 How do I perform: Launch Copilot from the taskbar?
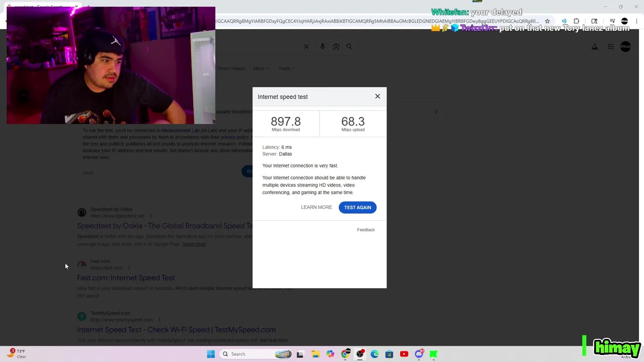330,354
